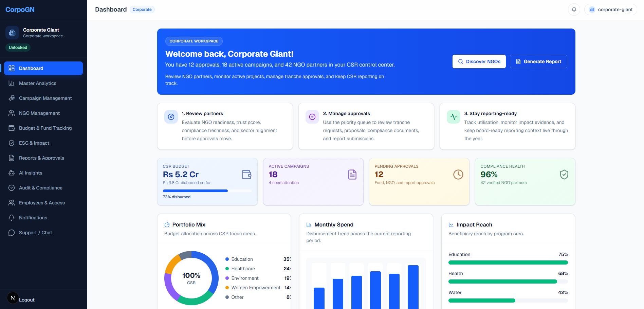Click the Education 75% reach bar
The image size is (644, 309).
point(508,262)
